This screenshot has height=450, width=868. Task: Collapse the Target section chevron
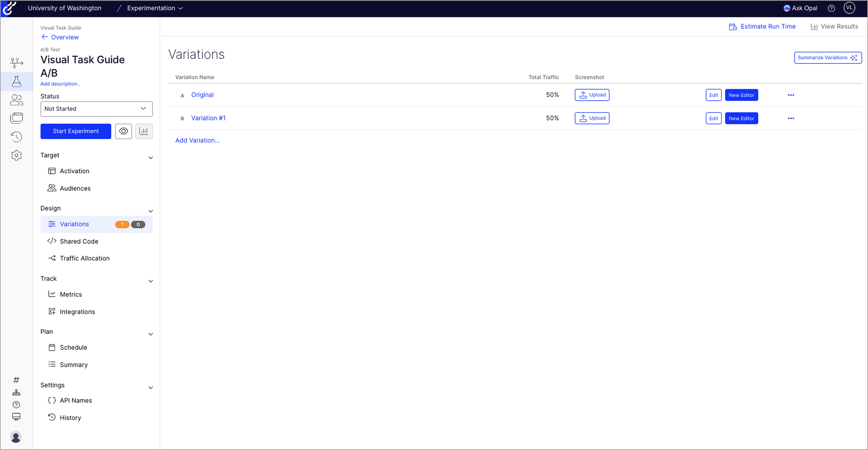pyautogui.click(x=151, y=158)
